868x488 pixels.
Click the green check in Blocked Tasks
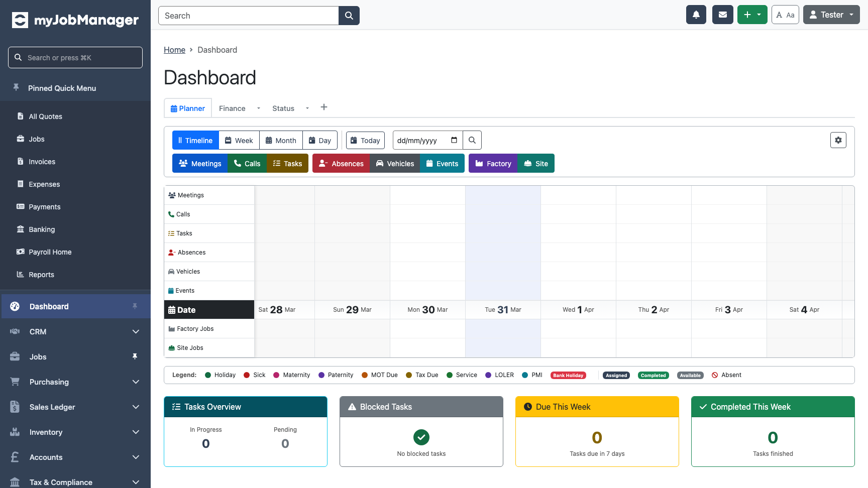pos(421,437)
